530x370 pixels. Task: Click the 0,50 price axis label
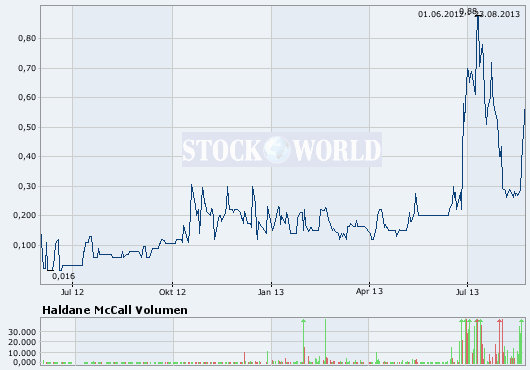click(x=27, y=127)
